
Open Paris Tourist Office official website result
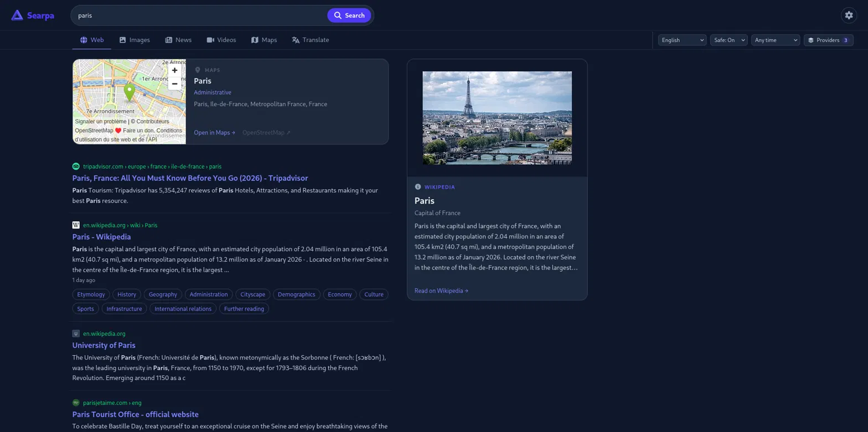pyautogui.click(x=135, y=414)
